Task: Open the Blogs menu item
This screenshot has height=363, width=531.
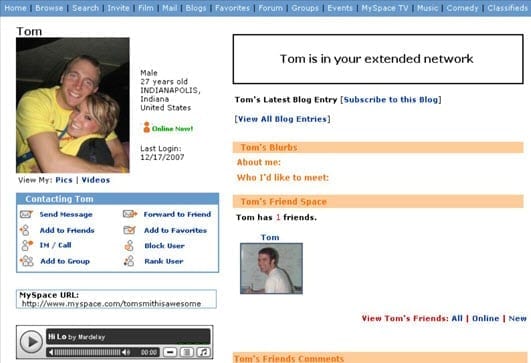Action: [196, 8]
